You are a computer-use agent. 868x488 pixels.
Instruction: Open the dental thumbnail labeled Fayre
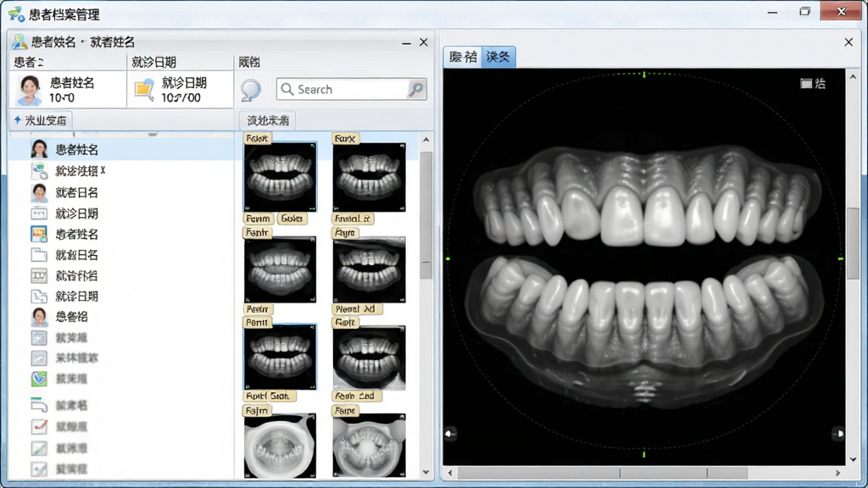tap(370, 269)
